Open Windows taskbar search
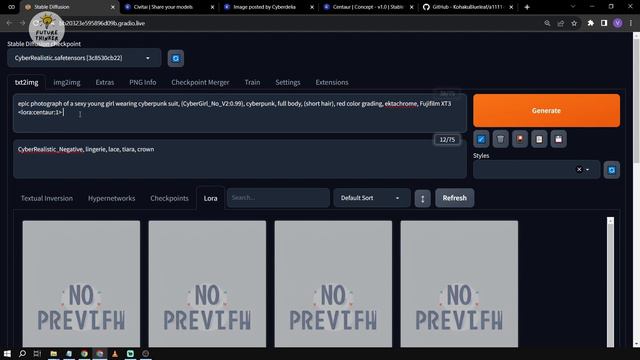 coord(22,353)
